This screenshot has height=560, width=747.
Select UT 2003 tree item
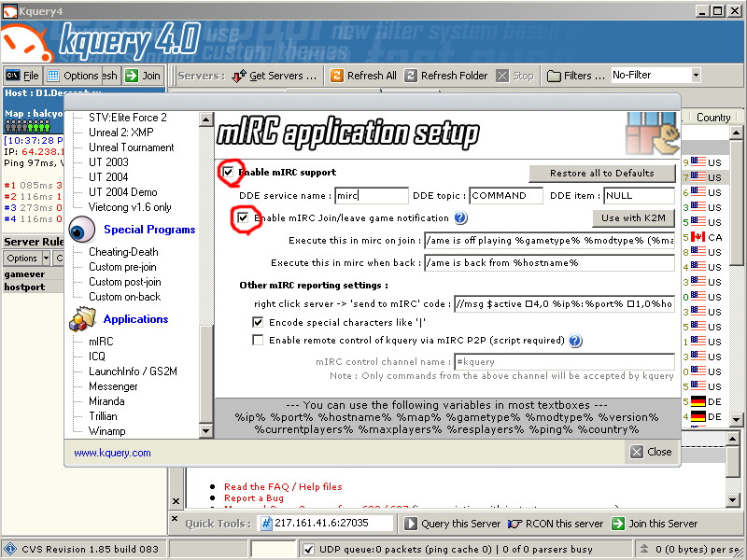(x=108, y=161)
